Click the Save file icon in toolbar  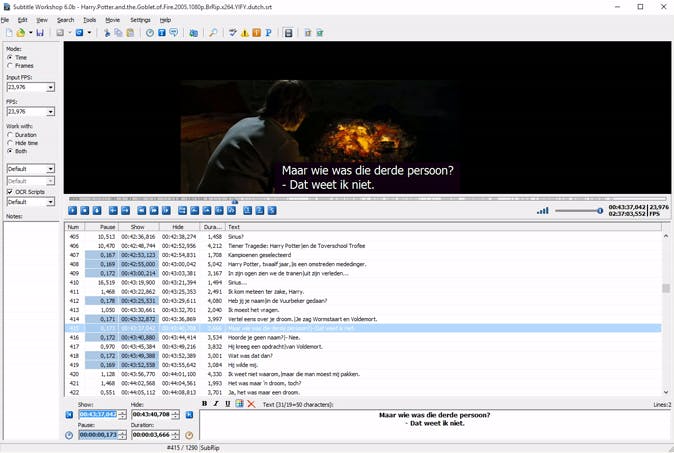40,33
